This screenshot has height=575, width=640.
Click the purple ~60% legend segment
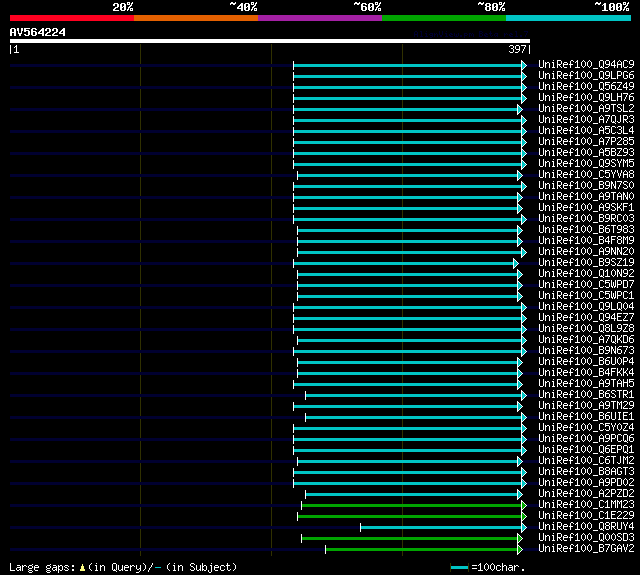(320, 18)
